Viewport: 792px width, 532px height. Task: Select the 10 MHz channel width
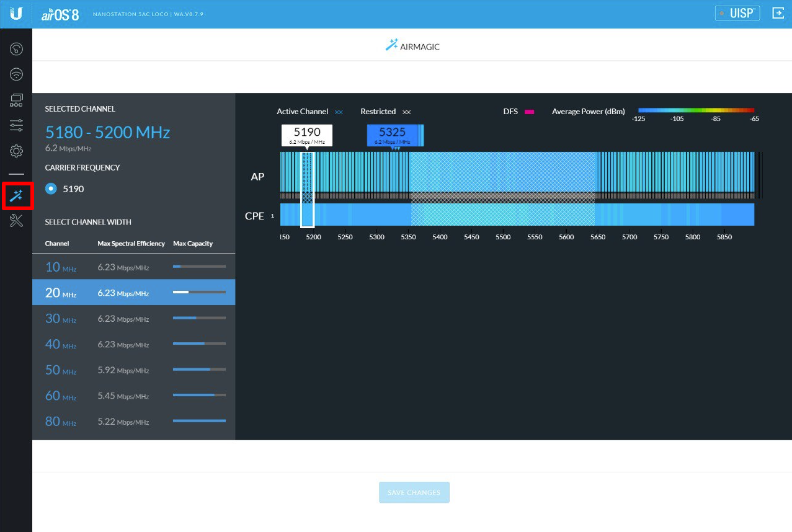coord(133,267)
